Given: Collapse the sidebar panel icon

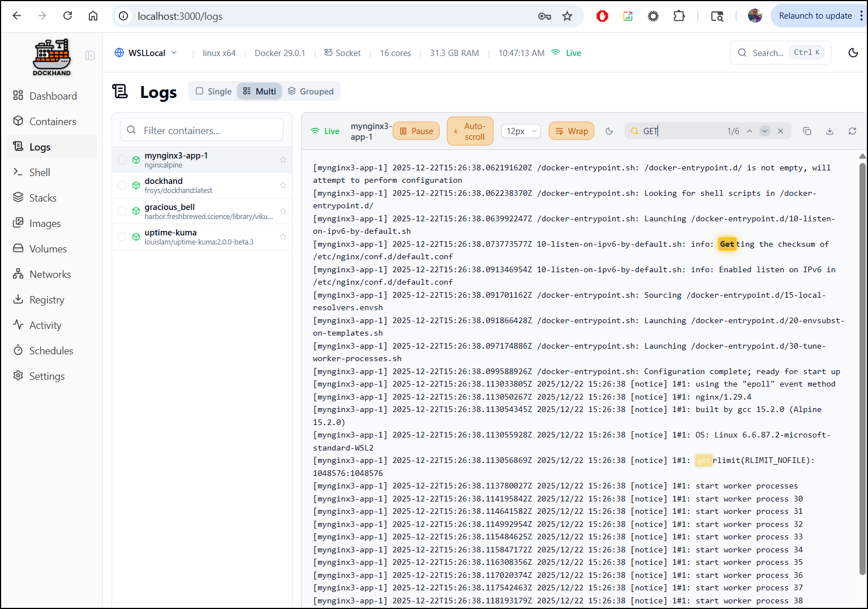Looking at the screenshot, I should 90,55.
